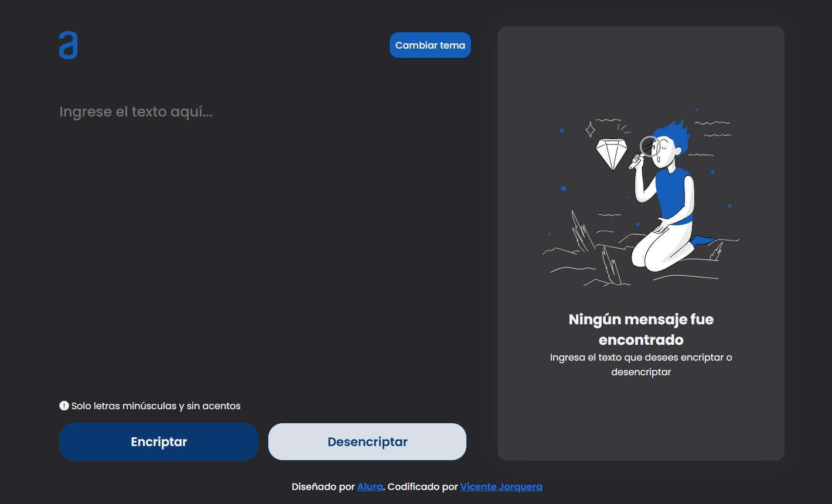Open the "Alura" footer link
Screen dimensions: 832x504
(370, 486)
